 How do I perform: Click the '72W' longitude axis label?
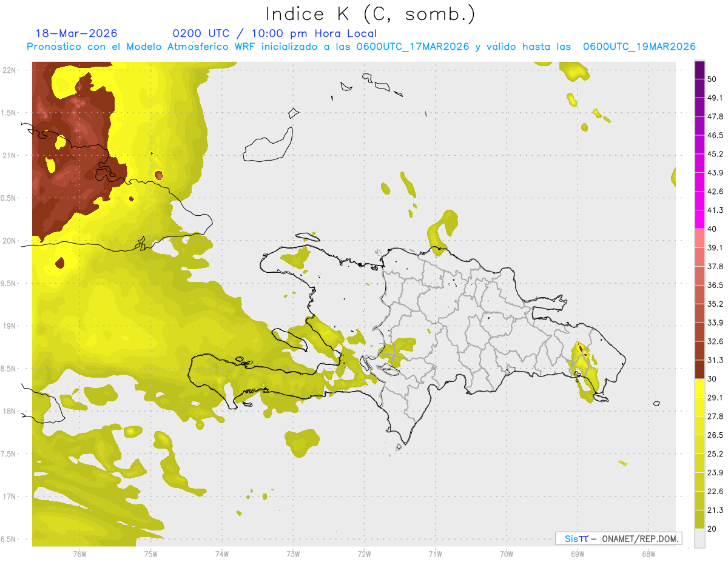(364, 554)
